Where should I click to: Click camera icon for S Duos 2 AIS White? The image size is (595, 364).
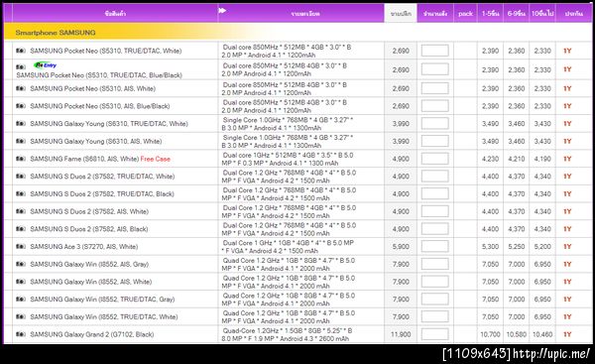pyautogui.click(x=21, y=211)
